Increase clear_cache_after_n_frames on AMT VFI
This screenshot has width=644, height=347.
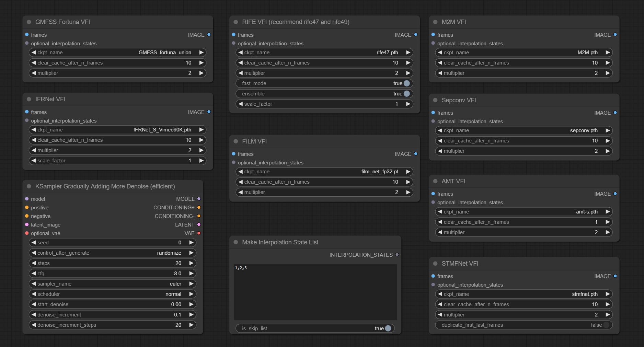pyautogui.click(x=608, y=222)
